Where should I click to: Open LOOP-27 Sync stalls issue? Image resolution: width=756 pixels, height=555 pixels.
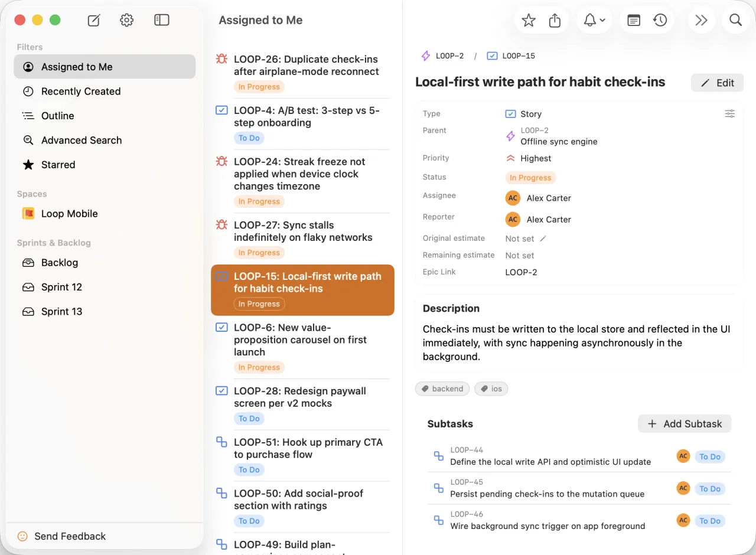(x=302, y=239)
